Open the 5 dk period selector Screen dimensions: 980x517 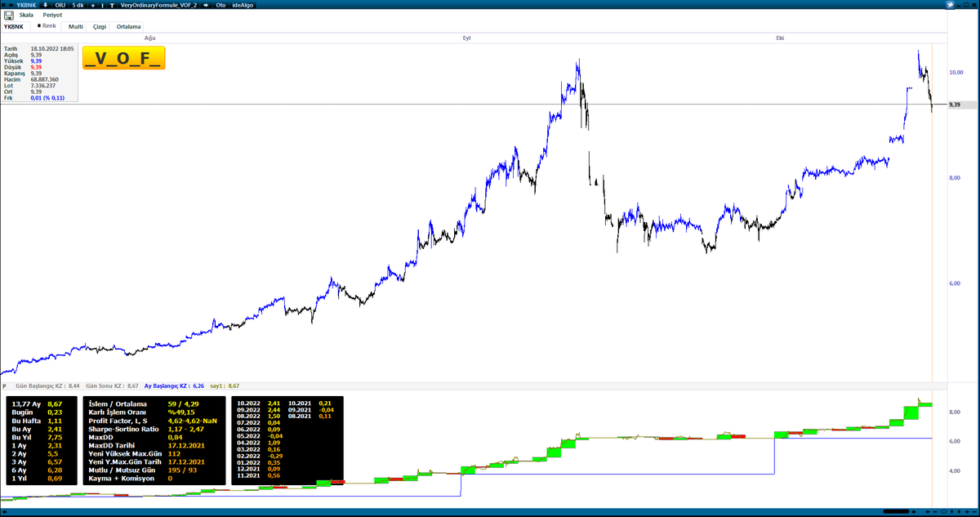(x=78, y=5)
